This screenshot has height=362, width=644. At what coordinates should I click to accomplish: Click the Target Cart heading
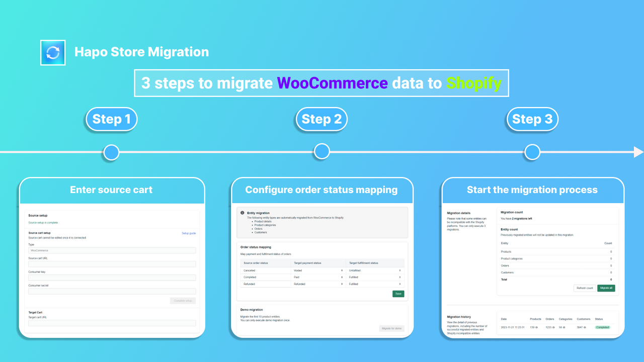(x=35, y=312)
